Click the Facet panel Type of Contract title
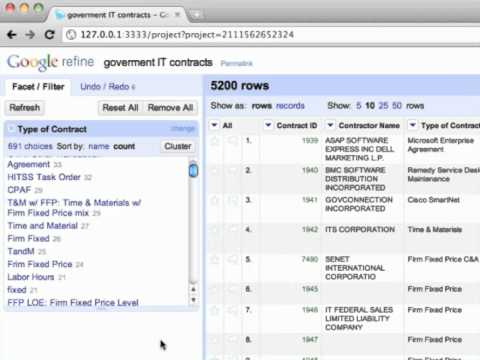 (52, 129)
